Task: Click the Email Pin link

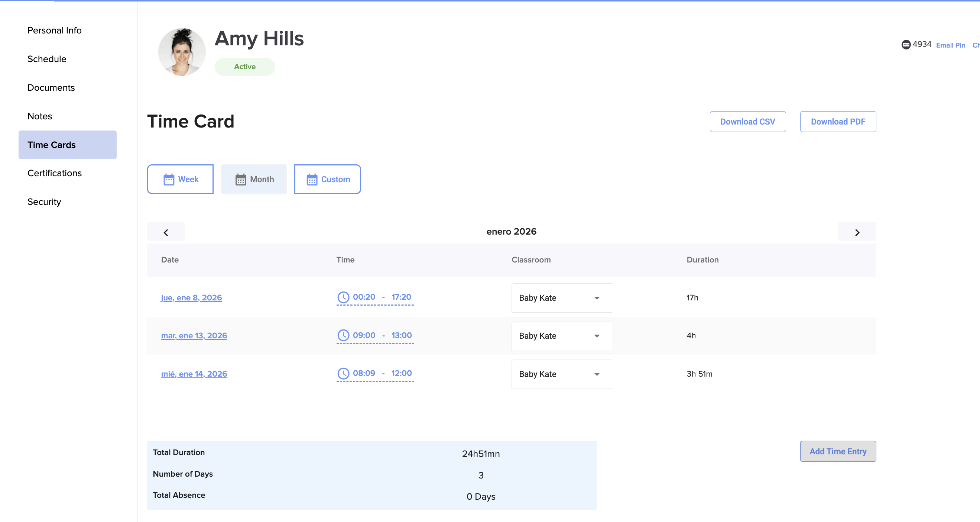Action: click(950, 45)
